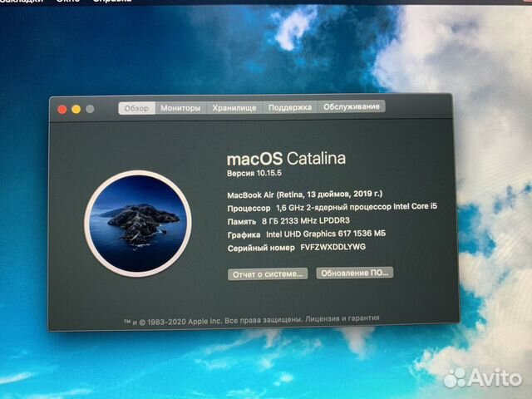
Task: Click the macOS Catalina title
Action: tap(286, 159)
